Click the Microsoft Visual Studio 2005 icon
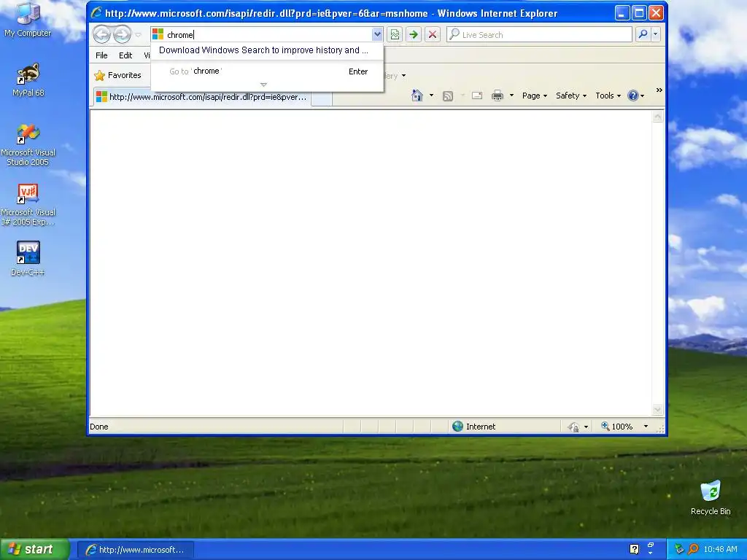The width and height of the screenshot is (747, 560). coord(28,145)
